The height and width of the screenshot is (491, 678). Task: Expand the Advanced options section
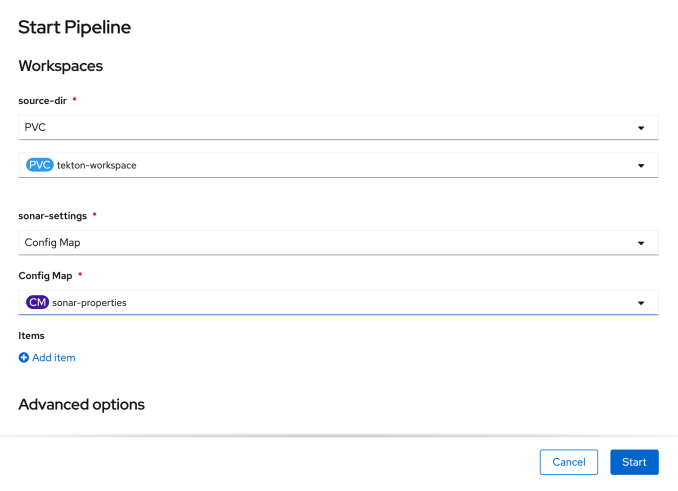[x=81, y=405]
